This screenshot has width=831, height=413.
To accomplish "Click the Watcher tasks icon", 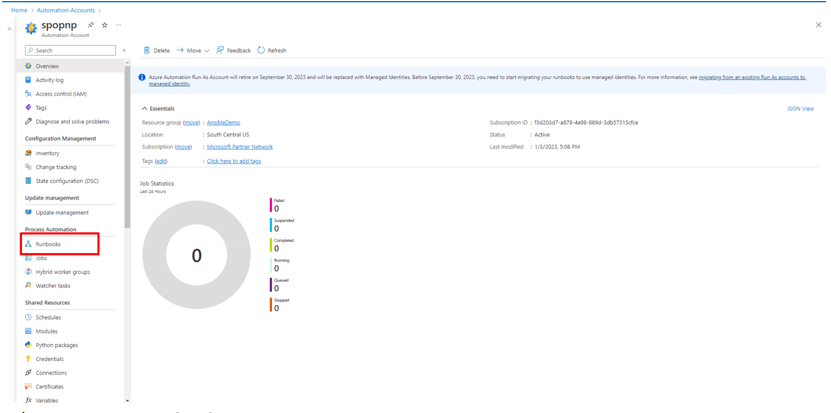I will point(29,286).
